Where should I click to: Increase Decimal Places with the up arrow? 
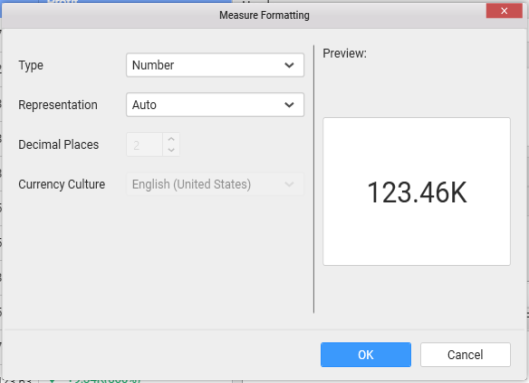pos(171,139)
